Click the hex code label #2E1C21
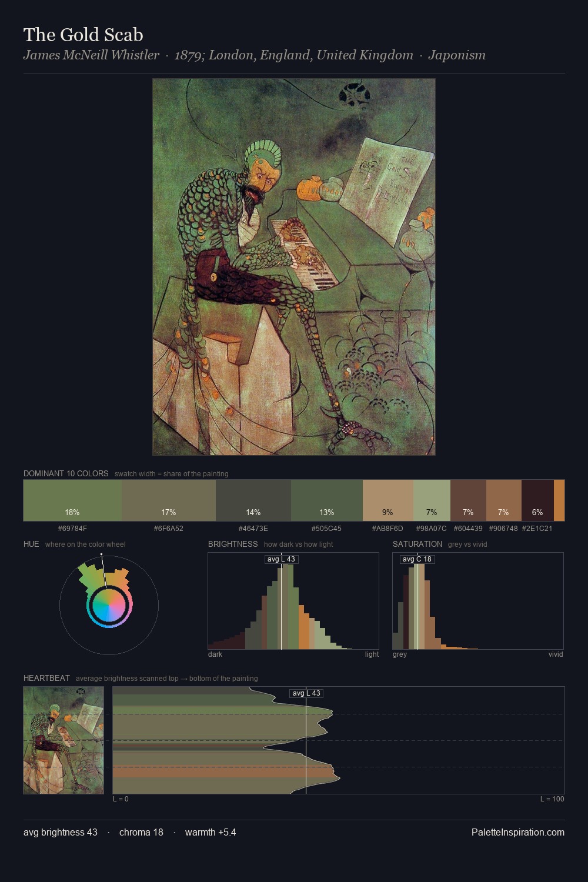Viewport: 588px width, 882px height. 537,529
